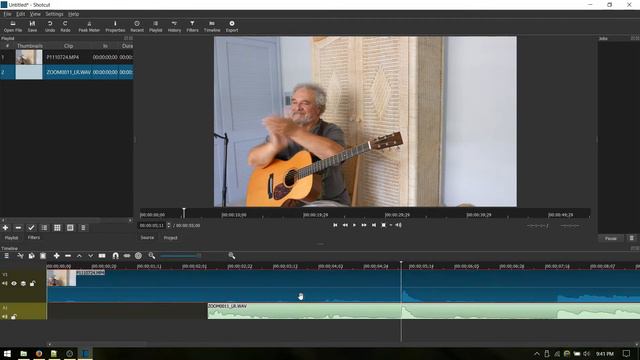Viewport: 640px width, 360px height.
Task: Open the Settings menu
Action: pyautogui.click(x=54, y=14)
